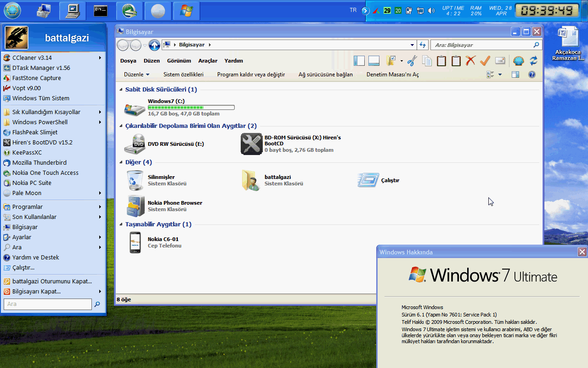
Task: Expand the Programlar submenu in Start menu
Action: pos(100,207)
